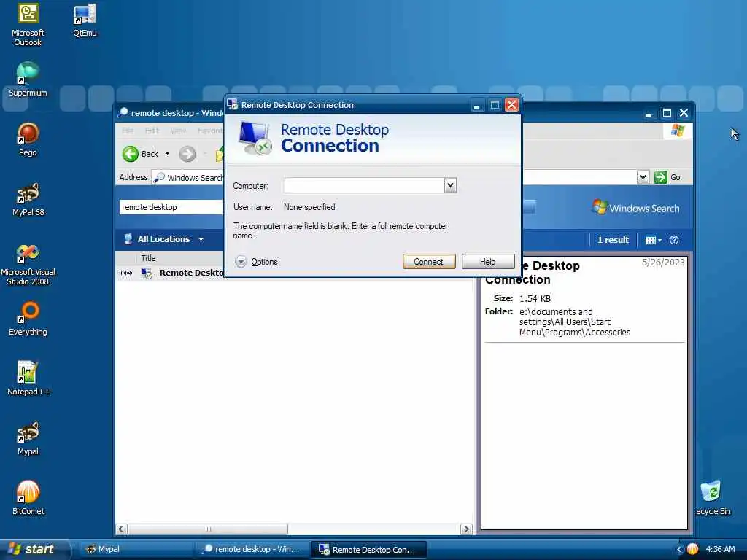747x560 pixels.
Task: Select Remote Desktop Connection taskbar button
Action: click(368, 549)
